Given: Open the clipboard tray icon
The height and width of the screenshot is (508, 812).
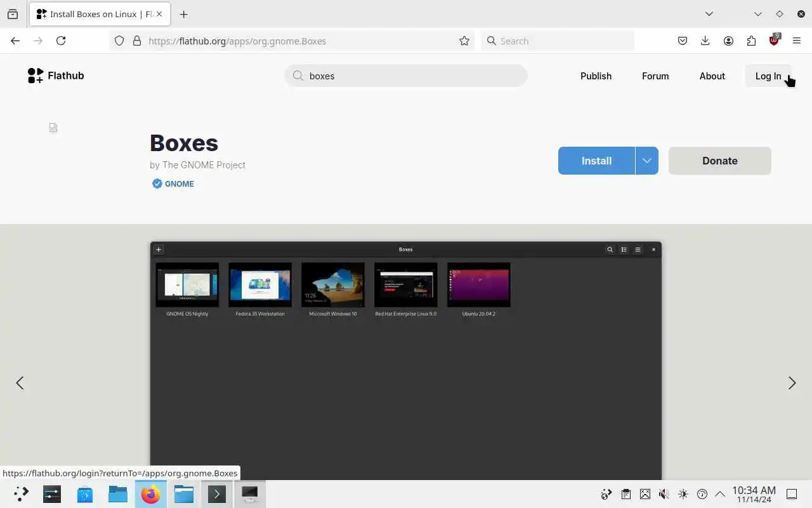Looking at the screenshot, I should coord(626,494).
